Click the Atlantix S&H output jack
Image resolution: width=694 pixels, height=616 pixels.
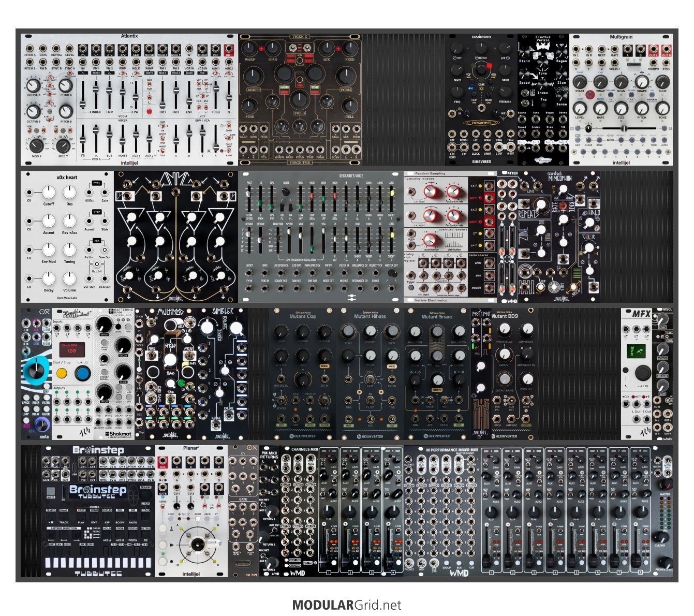pos(136,49)
